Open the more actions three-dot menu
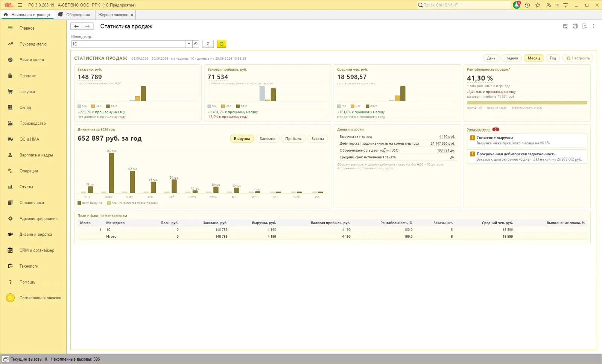The width and height of the screenshot is (602, 364). (x=594, y=26)
